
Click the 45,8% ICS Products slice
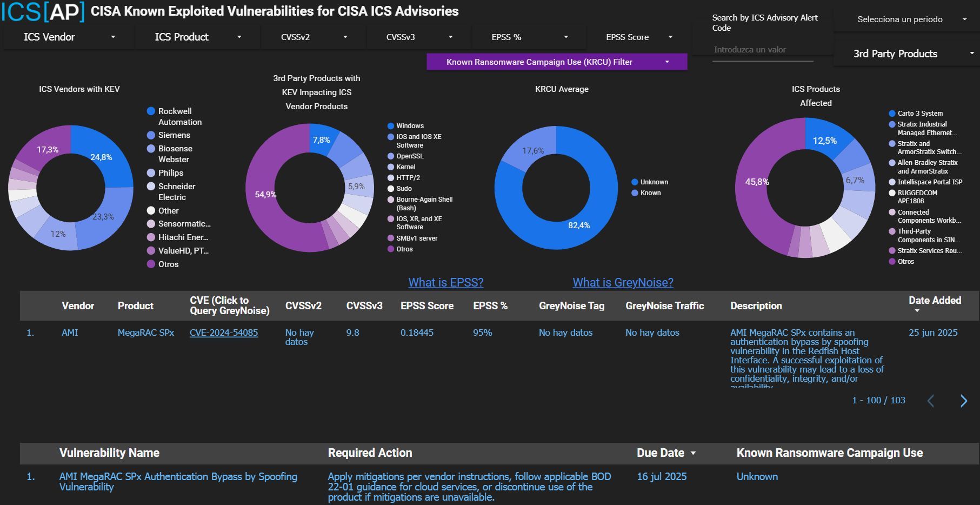pos(757,182)
